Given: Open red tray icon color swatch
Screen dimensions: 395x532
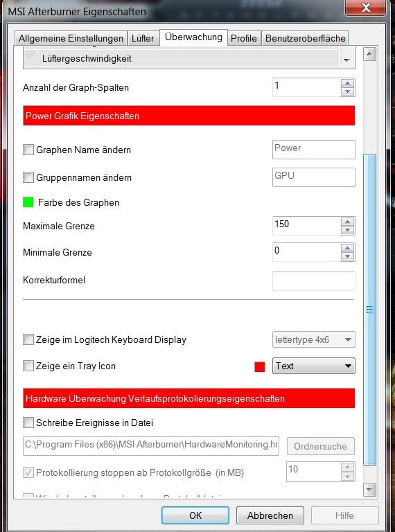Looking at the screenshot, I should click(260, 367).
